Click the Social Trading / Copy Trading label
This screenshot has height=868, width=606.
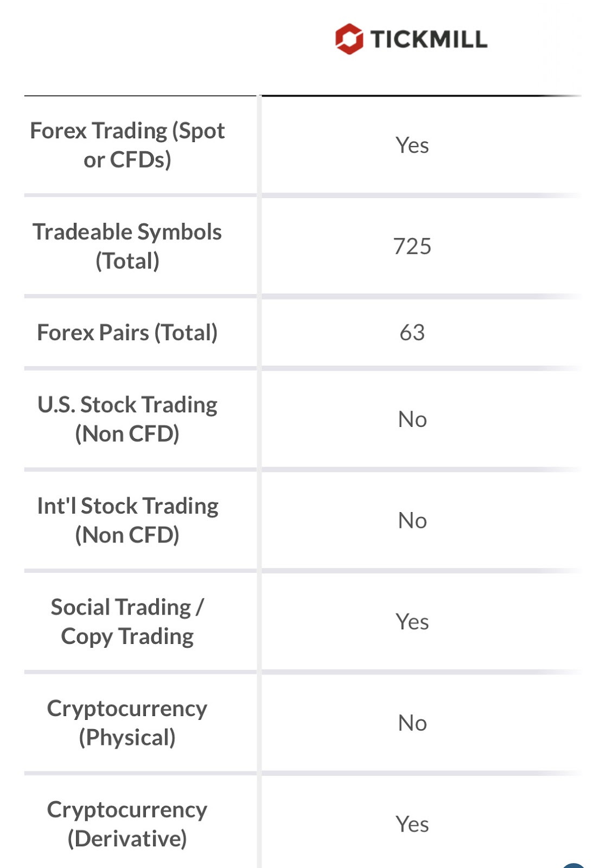click(x=127, y=622)
